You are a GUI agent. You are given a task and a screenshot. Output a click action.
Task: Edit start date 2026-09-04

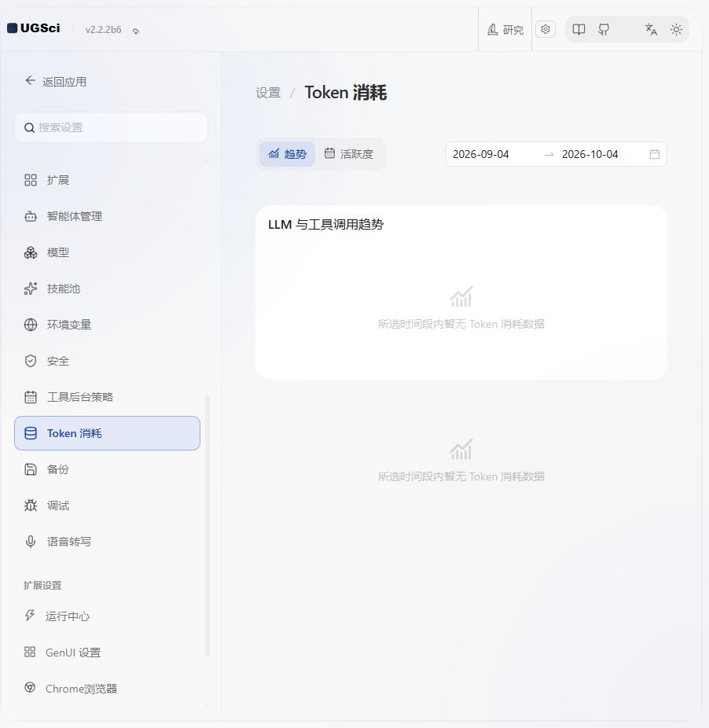point(480,154)
